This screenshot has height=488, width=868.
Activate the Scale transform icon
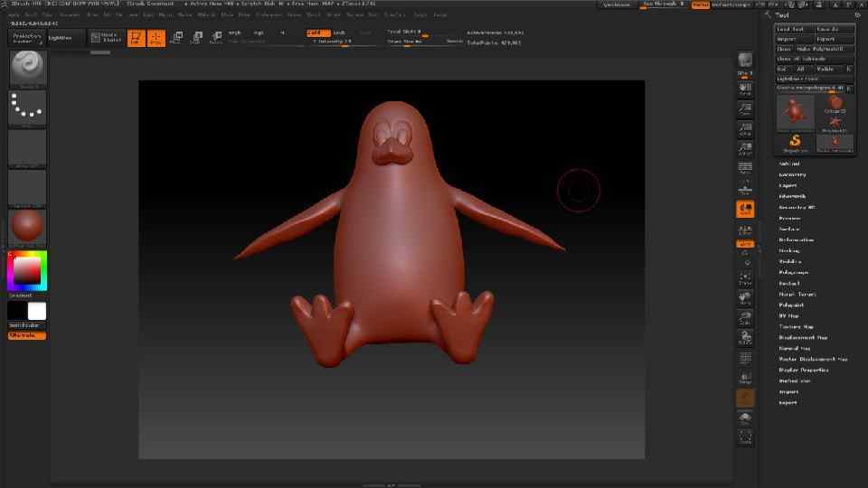[195, 38]
